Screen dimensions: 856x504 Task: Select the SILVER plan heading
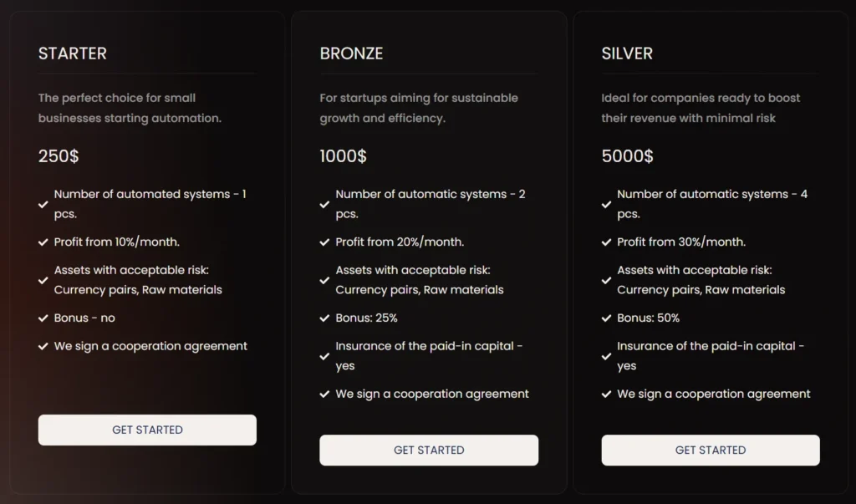click(627, 53)
